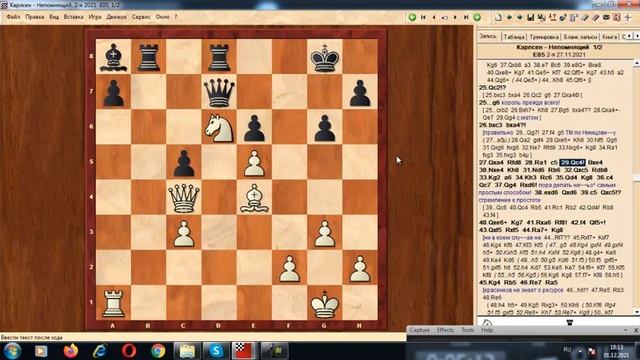Open Opera browser from the taskbar
This screenshot has width=640, height=360.
(x=129, y=351)
